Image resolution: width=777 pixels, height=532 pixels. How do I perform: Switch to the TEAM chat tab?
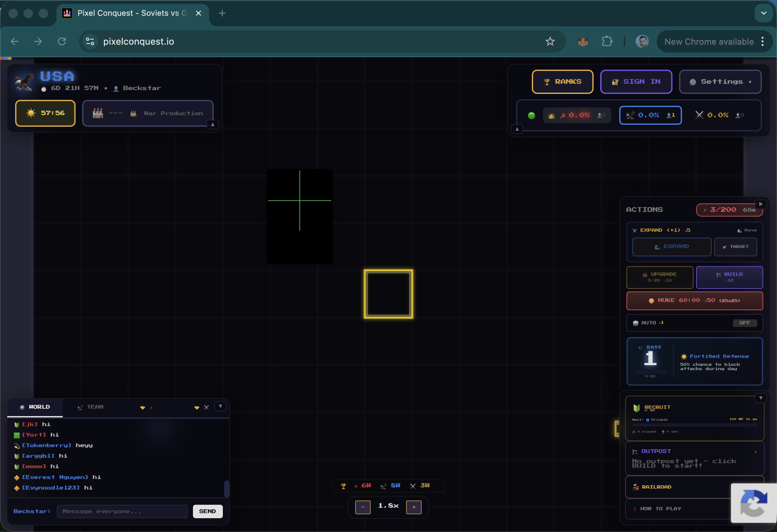(x=91, y=407)
